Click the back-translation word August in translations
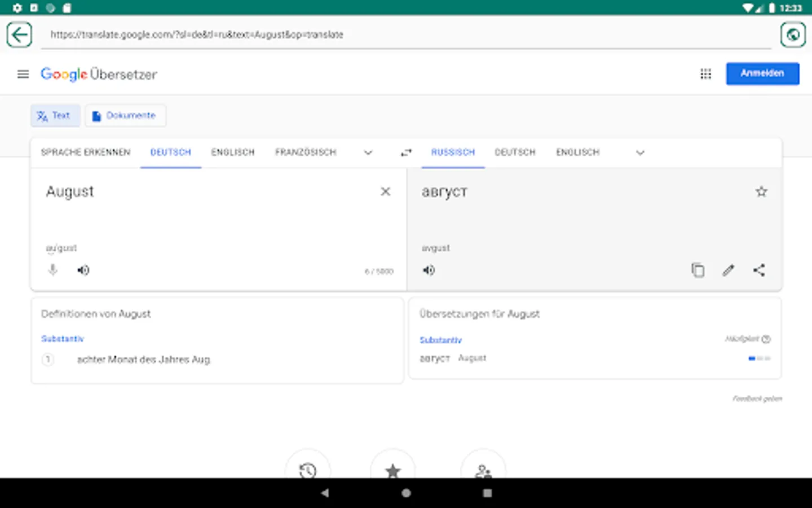 [472, 358]
